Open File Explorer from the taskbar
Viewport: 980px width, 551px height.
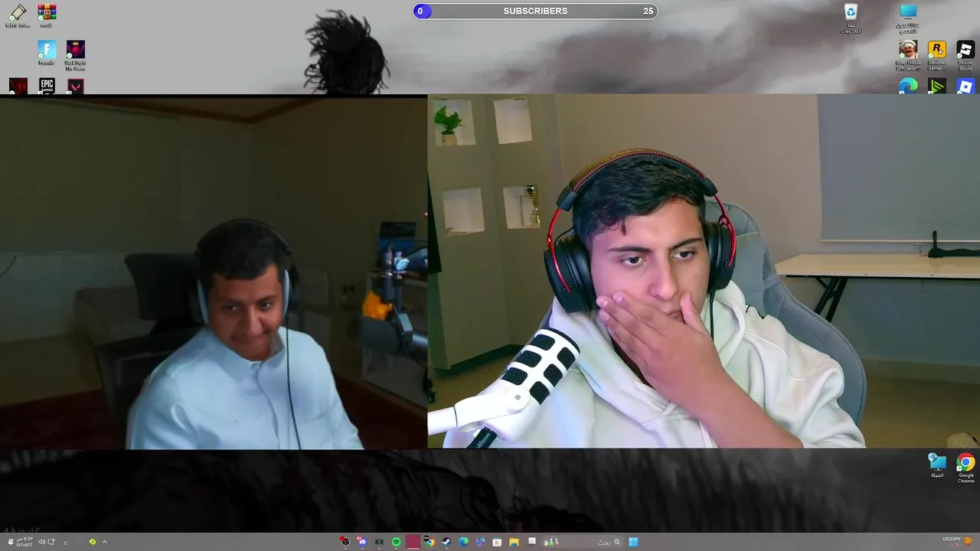pos(514,542)
